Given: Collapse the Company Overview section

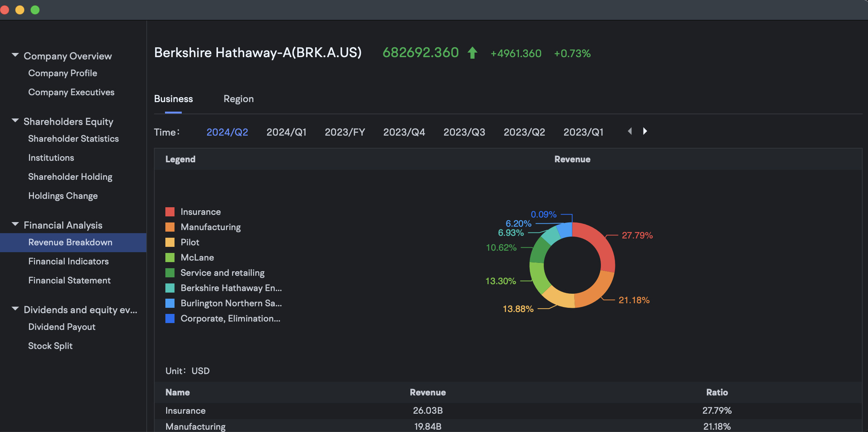Looking at the screenshot, I should (x=15, y=55).
